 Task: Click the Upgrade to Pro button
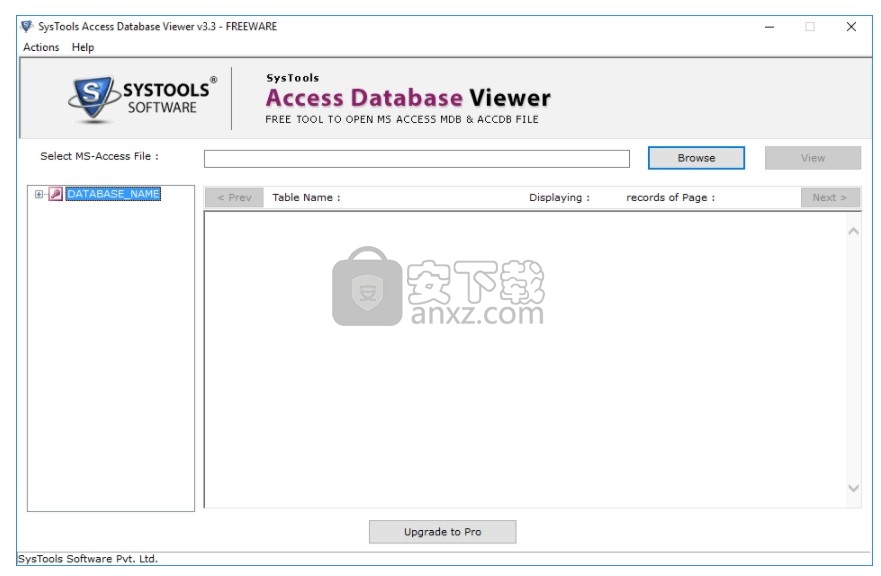point(442,532)
